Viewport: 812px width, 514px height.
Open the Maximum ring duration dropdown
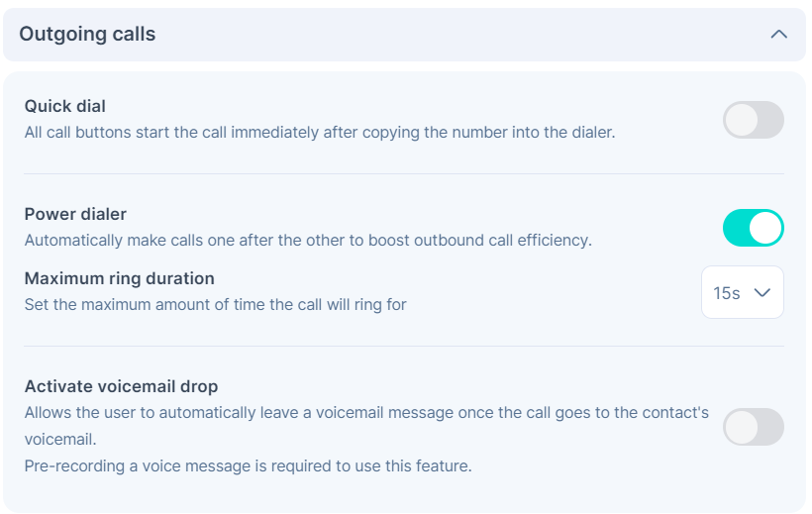[742, 292]
